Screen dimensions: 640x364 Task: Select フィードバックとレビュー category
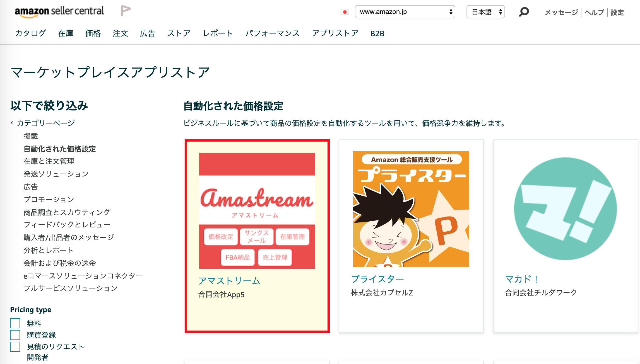[67, 225]
